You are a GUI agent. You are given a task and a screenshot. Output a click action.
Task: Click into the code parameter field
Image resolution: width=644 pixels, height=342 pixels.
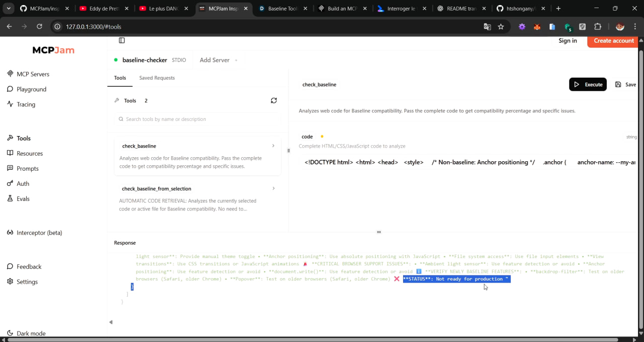pos(468,162)
